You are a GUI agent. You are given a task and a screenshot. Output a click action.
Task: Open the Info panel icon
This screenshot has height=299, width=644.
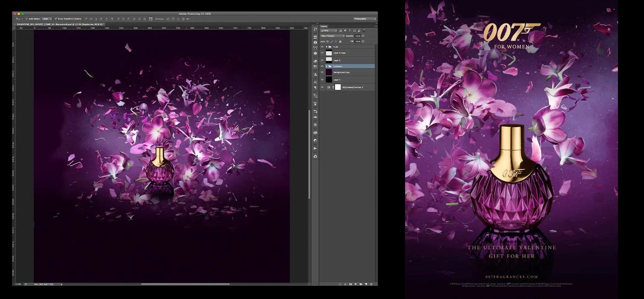click(315, 42)
